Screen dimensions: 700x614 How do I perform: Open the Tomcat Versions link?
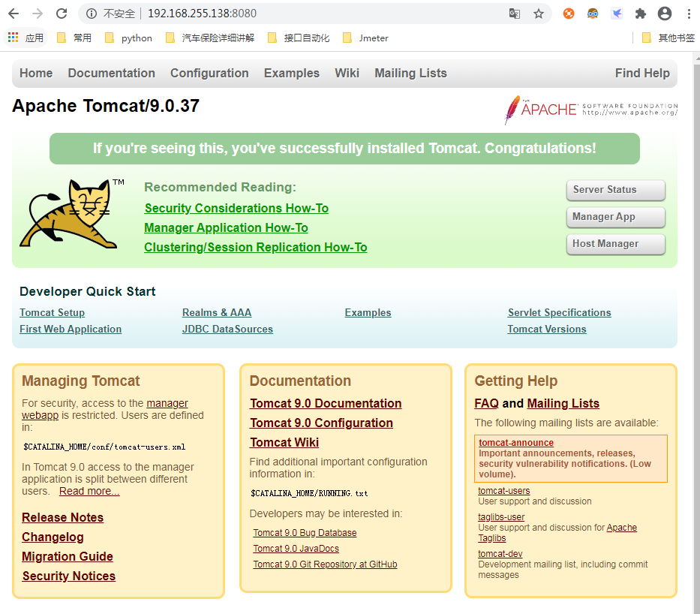[547, 329]
